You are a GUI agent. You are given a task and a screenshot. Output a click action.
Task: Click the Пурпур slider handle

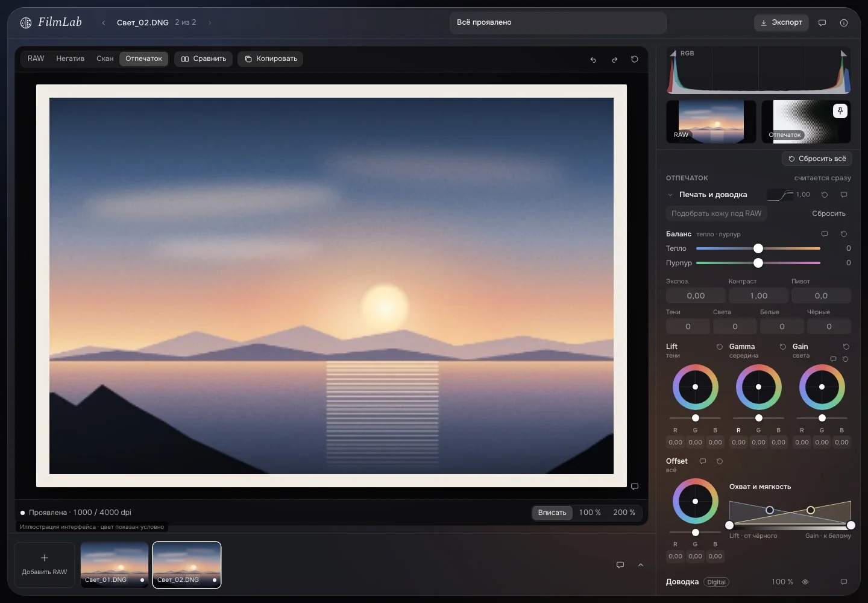tap(758, 263)
